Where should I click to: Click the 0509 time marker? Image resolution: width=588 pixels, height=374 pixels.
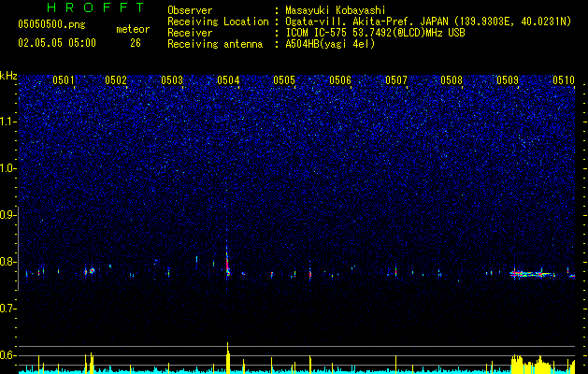coord(508,79)
